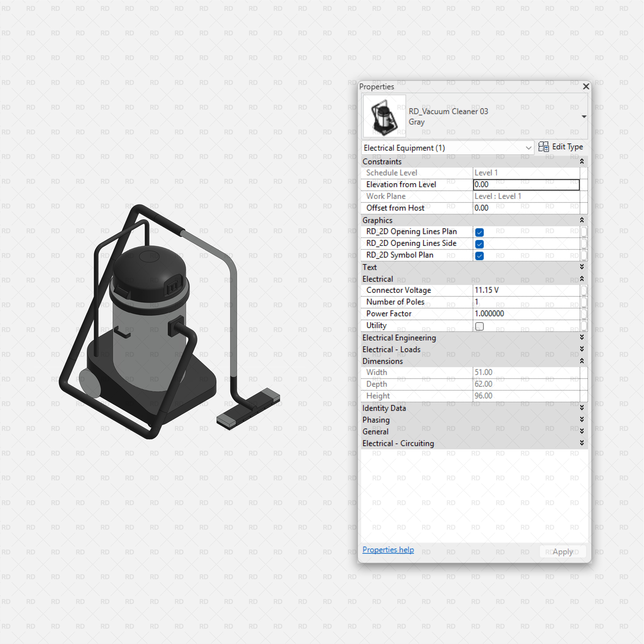Close the Properties palette
Image resolution: width=644 pixels, height=644 pixels.
tap(586, 86)
